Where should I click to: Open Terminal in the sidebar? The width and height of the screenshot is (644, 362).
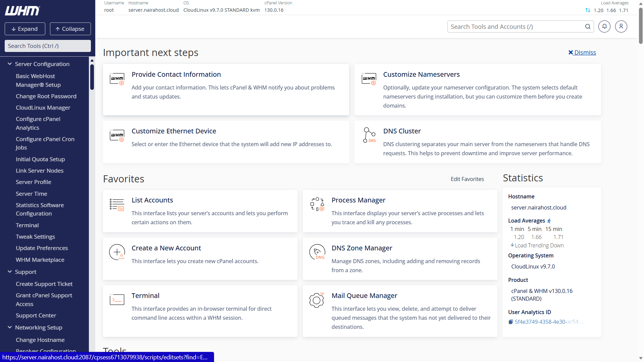pyautogui.click(x=27, y=225)
